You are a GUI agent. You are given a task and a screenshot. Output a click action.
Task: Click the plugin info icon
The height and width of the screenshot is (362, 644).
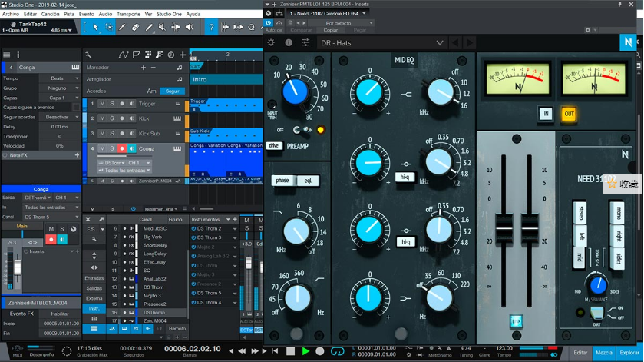[x=289, y=42]
